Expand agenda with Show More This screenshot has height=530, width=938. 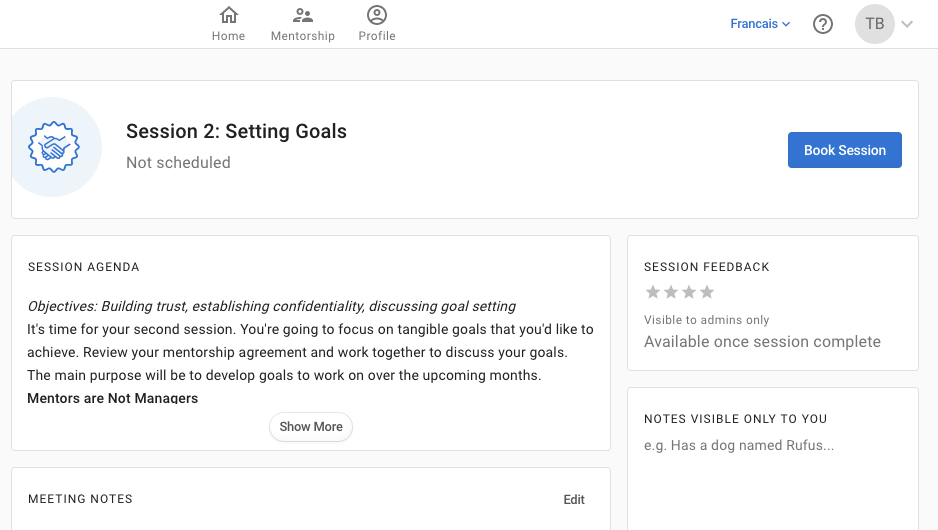click(311, 427)
